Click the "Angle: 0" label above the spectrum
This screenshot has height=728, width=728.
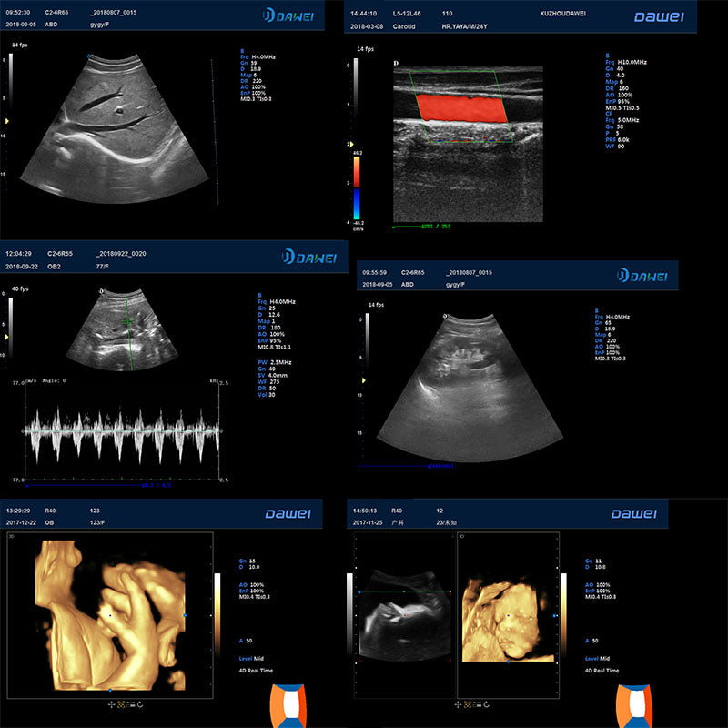point(54,380)
